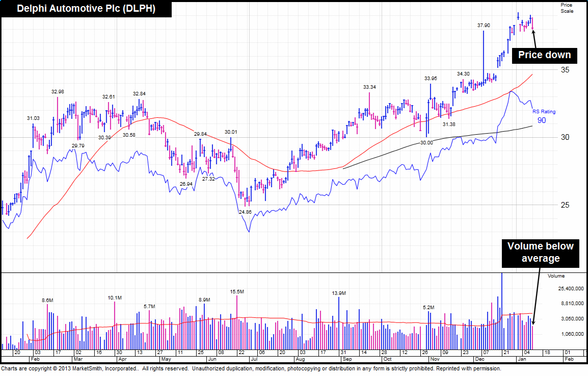
Task: Click the May month label
Action: (x=166, y=359)
